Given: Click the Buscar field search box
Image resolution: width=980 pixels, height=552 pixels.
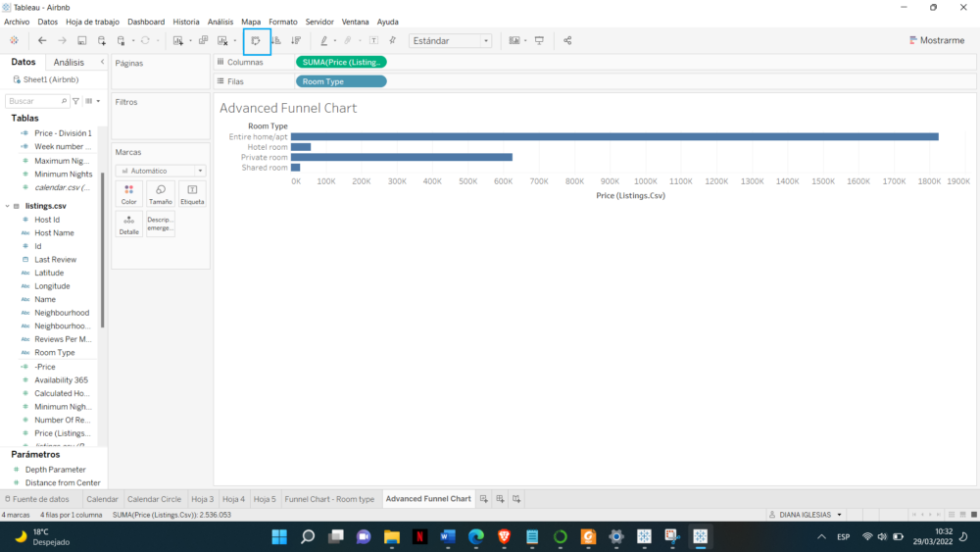Looking at the screenshot, I should coord(35,101).
